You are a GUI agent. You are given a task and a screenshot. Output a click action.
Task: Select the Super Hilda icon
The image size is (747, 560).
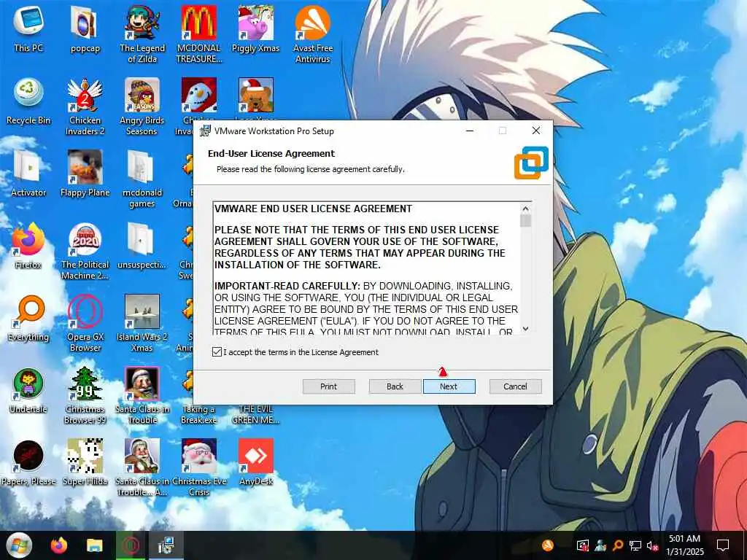click(x=85, y=464)
